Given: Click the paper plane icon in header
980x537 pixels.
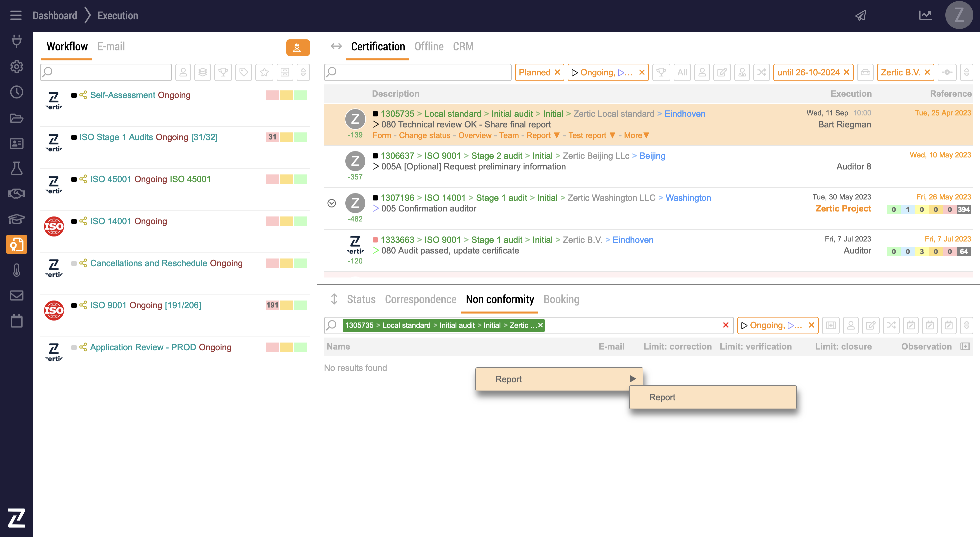Looking at the screenshot, I should (861, 16).
